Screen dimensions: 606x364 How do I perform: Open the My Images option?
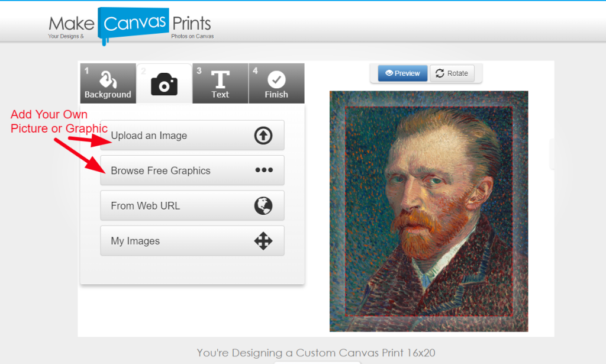[136, 241]
